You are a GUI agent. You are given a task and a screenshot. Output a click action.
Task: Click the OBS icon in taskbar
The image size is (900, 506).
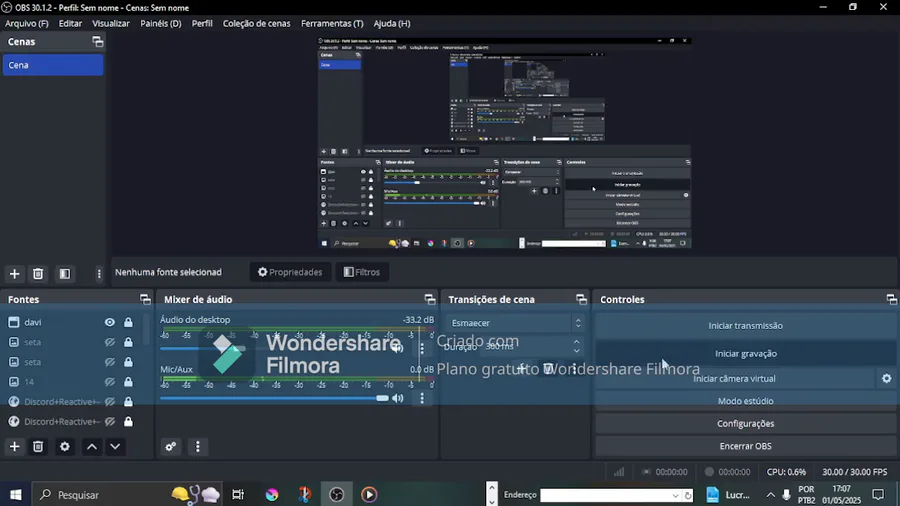(337, 495)
